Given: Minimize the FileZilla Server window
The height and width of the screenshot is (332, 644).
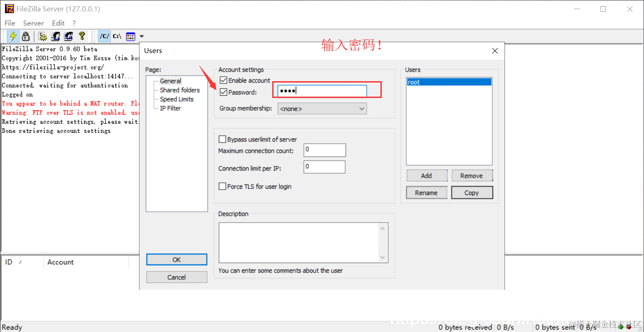Looking at the screenshot, I should point(577,9).
